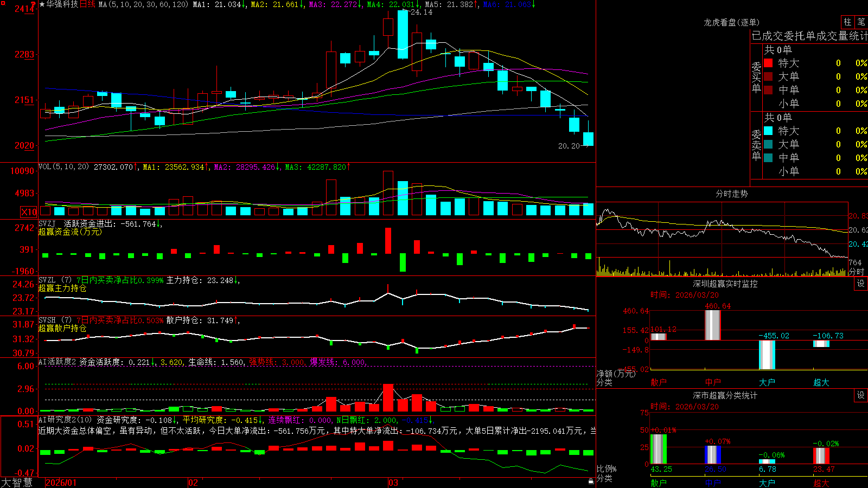868x488 pixels.
Task: Click the 超大 -106.73 bar in 实时监控
Action: tap(821, 344)
